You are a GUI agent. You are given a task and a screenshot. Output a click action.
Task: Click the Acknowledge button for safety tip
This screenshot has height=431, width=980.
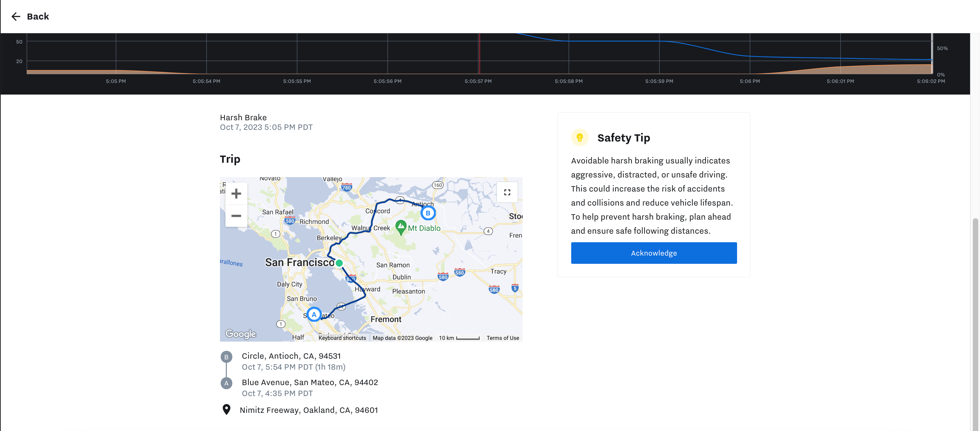654,253
